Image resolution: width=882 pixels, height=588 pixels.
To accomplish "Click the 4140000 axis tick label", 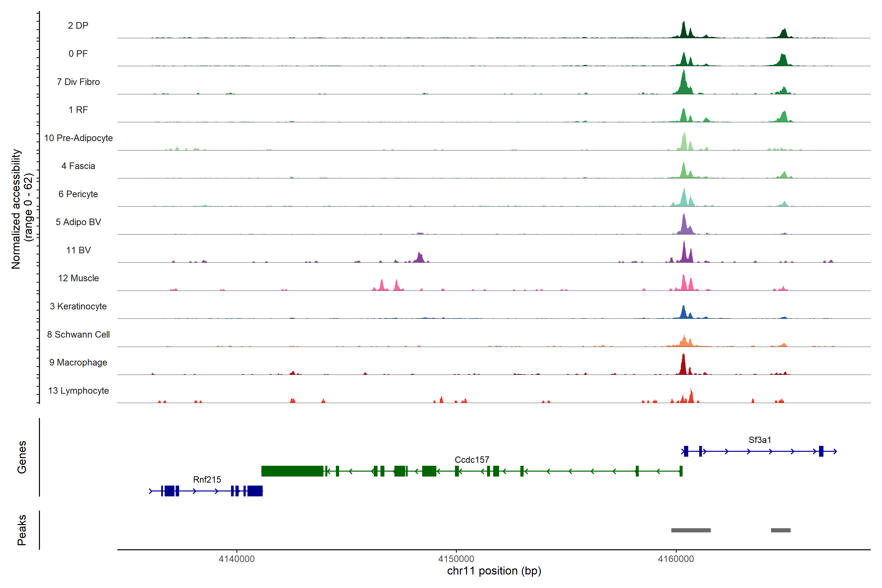I will (237, 559).
